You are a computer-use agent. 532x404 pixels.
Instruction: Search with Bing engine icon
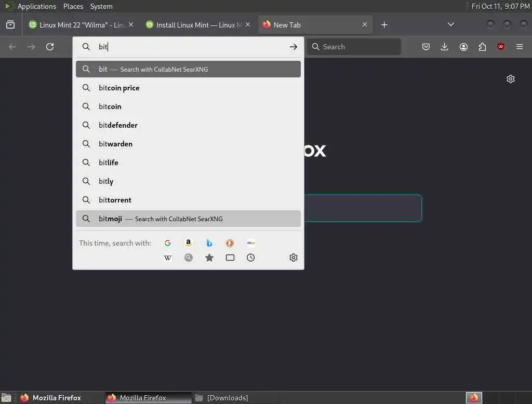[x=209, y=243]
